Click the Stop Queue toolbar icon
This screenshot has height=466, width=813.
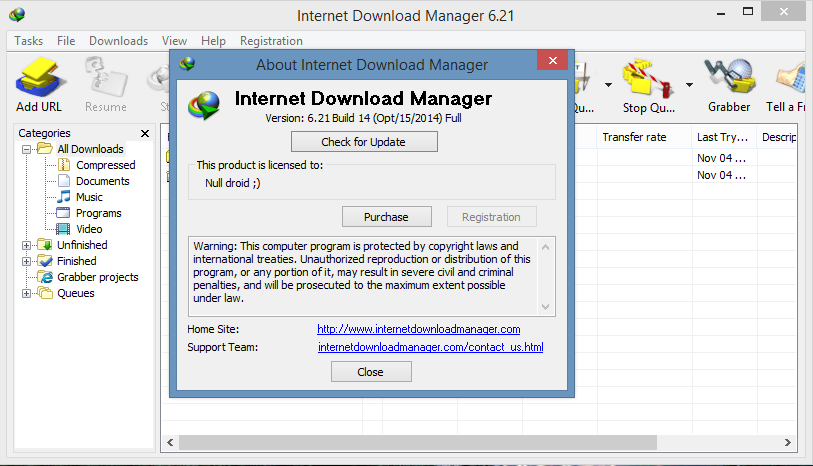[648, 78]
